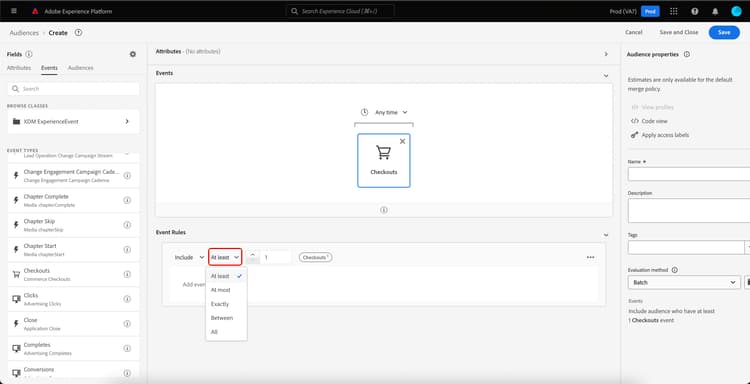750x384 pixels.
Task: Open the apps grid switcher
Action: (x=673, y=11)
